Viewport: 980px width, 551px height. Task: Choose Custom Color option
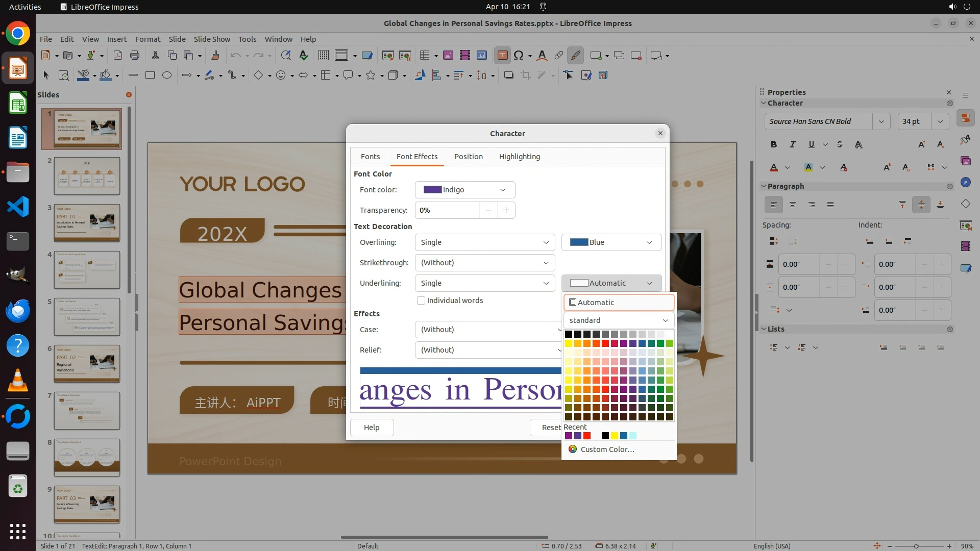point(607,449)
